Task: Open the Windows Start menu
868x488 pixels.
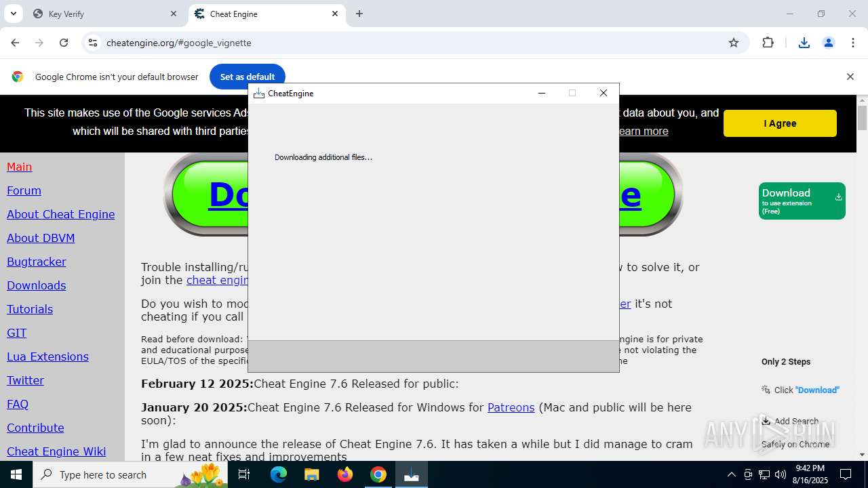Action: (16, 474)
